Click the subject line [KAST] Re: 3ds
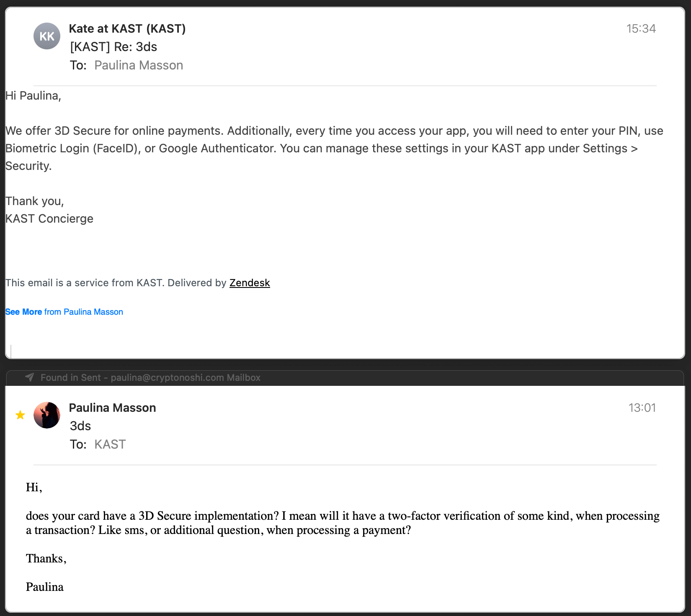 113,47
